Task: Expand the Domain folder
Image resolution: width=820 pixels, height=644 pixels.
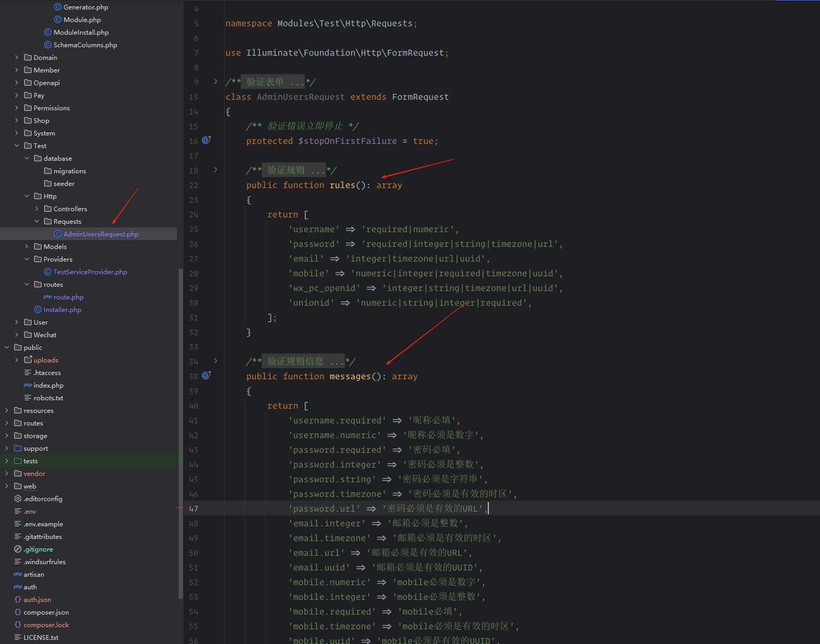Action: pos(17,57)
